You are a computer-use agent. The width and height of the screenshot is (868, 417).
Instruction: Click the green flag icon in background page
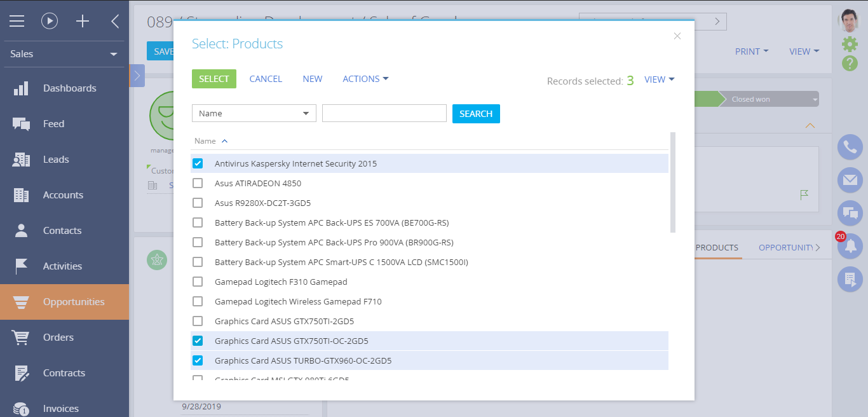(x=804, y=195)
